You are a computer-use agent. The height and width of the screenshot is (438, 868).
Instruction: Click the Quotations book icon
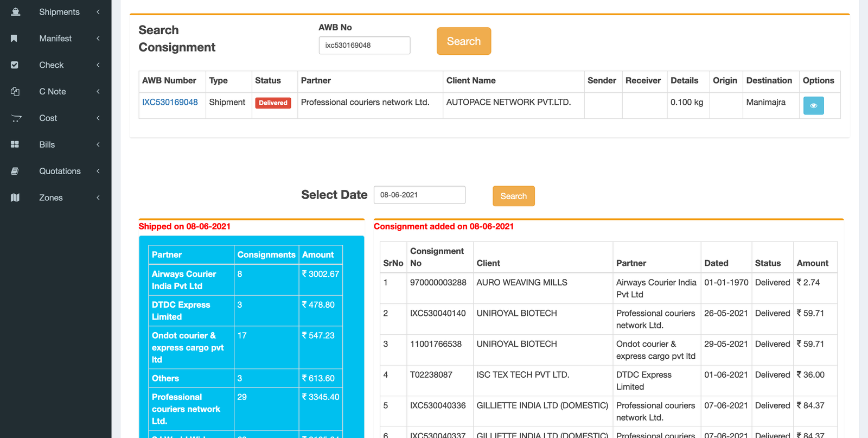(x=15, y=171)
